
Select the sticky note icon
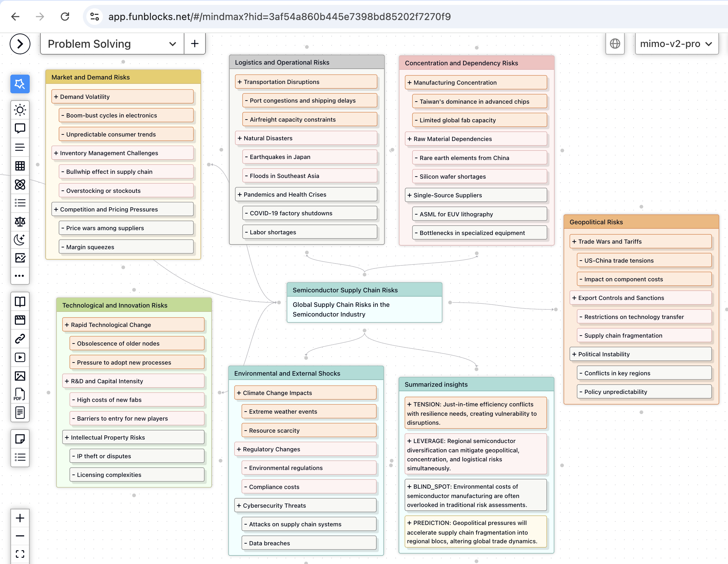(20, 439)
